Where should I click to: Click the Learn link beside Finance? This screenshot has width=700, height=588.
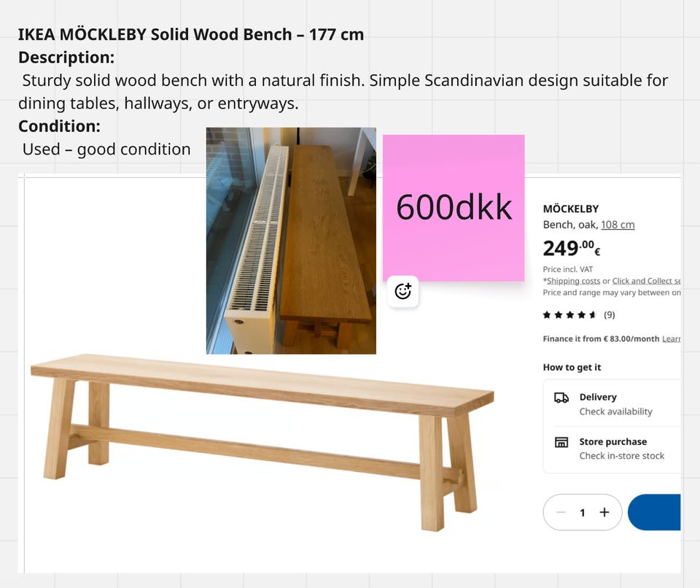[x=671, y=339]
